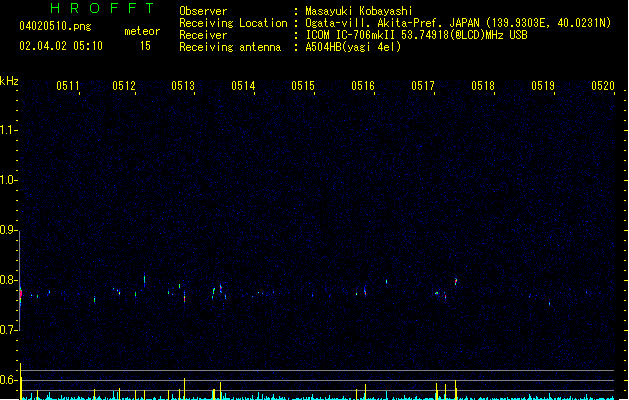
Task: Click the 'Observer' field label
Action: (x=203, y=11)
